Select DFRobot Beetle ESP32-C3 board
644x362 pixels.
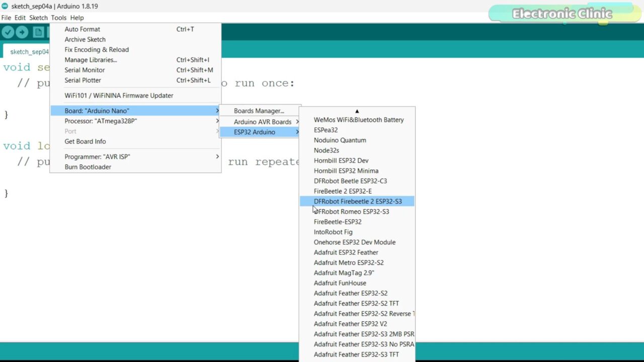point(357,181)
